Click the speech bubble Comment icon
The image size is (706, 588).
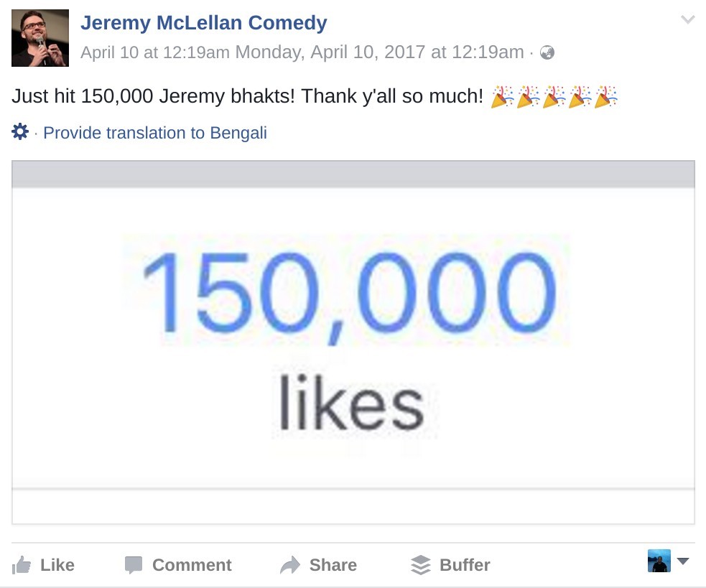pyautogui.click(x=134, y=565)
